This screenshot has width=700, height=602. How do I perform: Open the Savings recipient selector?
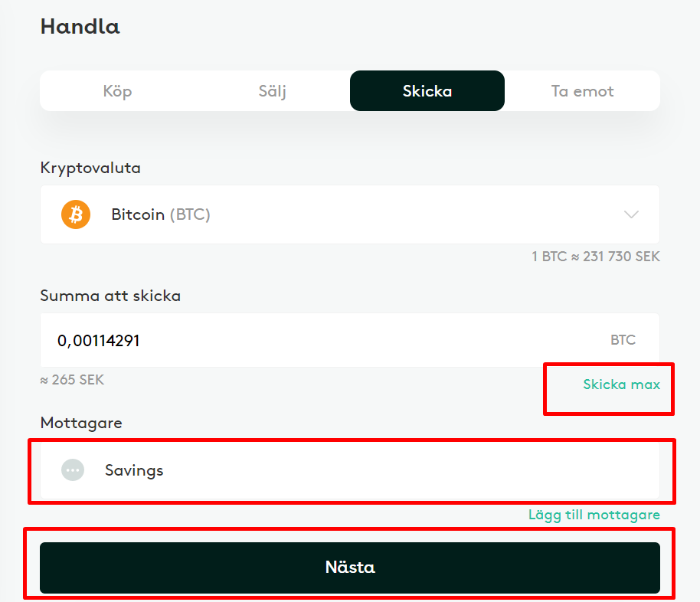pos(349,470)
